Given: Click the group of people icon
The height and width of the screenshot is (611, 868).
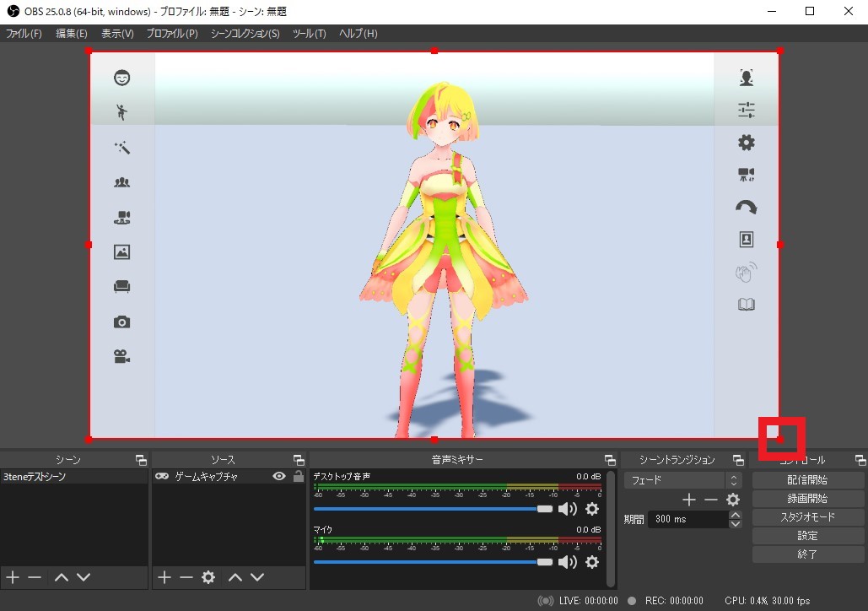Looking at the screenshot, I should coord(121,182).
